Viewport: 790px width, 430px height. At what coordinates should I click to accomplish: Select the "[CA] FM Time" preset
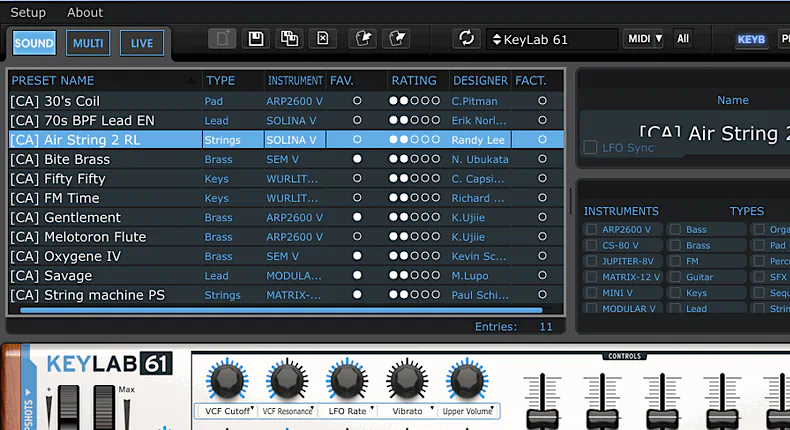286,198
